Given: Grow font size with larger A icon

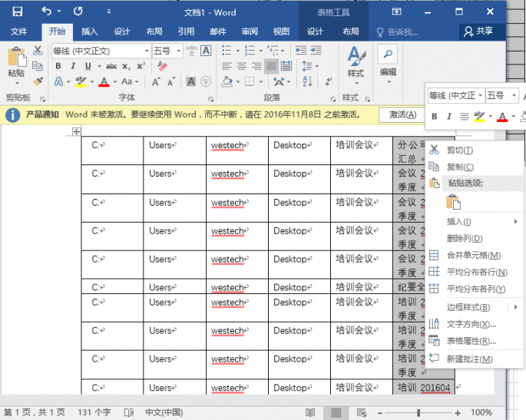Looking at the screenshot, I should [x=157, y=81].
